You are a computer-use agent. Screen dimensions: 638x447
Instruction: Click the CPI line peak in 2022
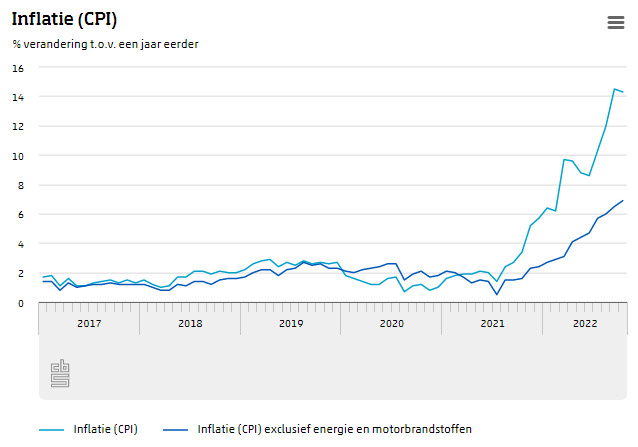(x=615, y=89)
